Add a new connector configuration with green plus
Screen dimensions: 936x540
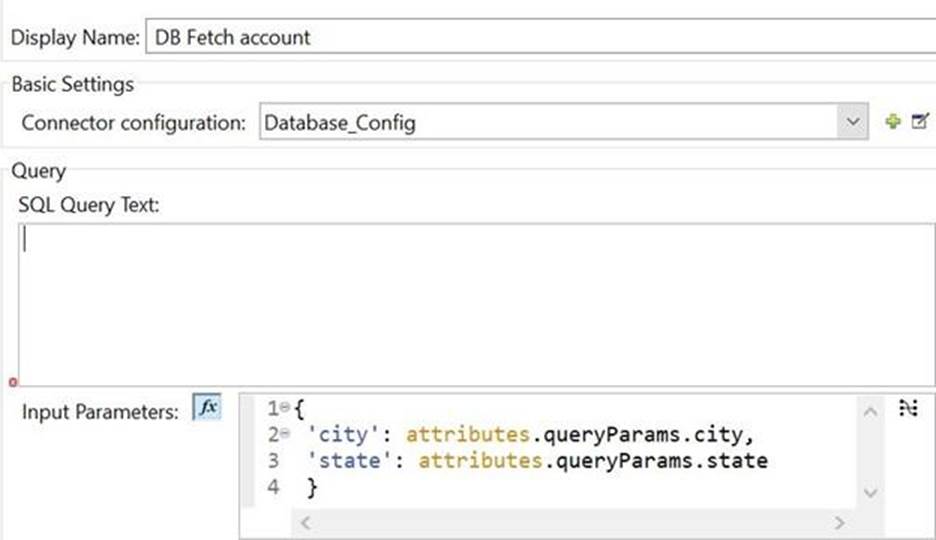[893, 122]
